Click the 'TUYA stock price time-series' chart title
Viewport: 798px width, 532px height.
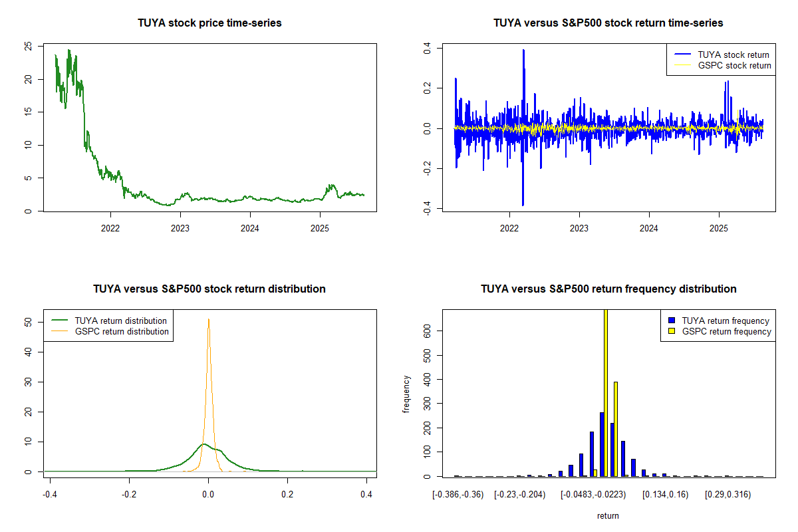(x=209, y=23)
